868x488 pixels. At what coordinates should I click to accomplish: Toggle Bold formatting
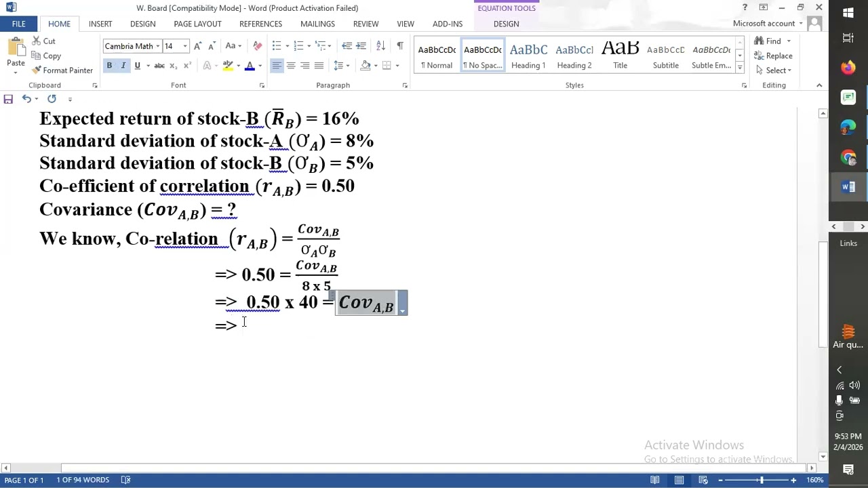pos(109,66)
